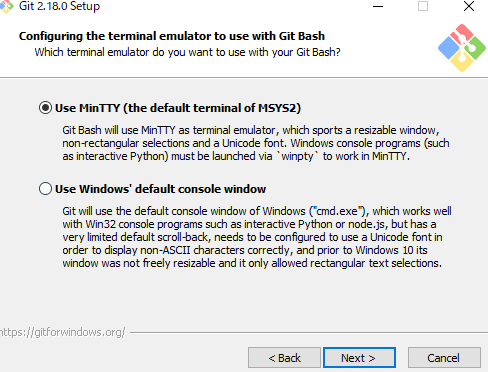Click the description paragraph mentioning cmd.exe
The height and width of the screenshot is (372, 488).
[257, 237]
